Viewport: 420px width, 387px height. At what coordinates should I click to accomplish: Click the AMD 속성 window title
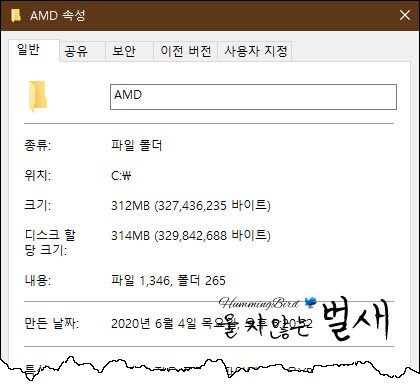58,15
